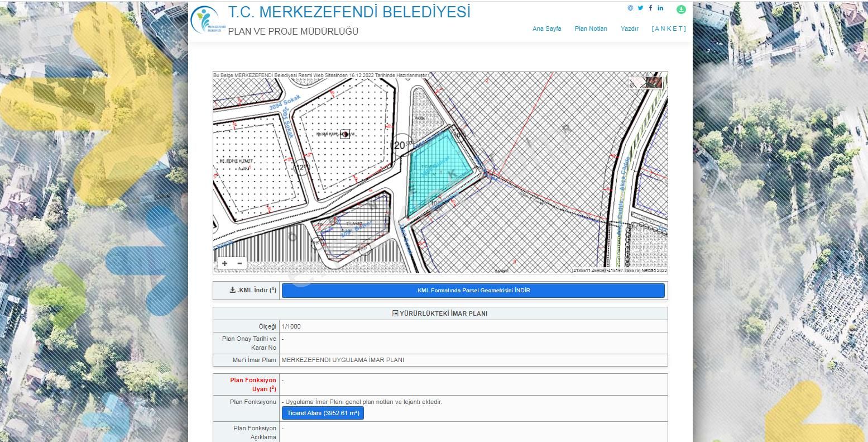Go to Ana Sayfa
Screen dimensions: 868x442
(x=546, y=28)
